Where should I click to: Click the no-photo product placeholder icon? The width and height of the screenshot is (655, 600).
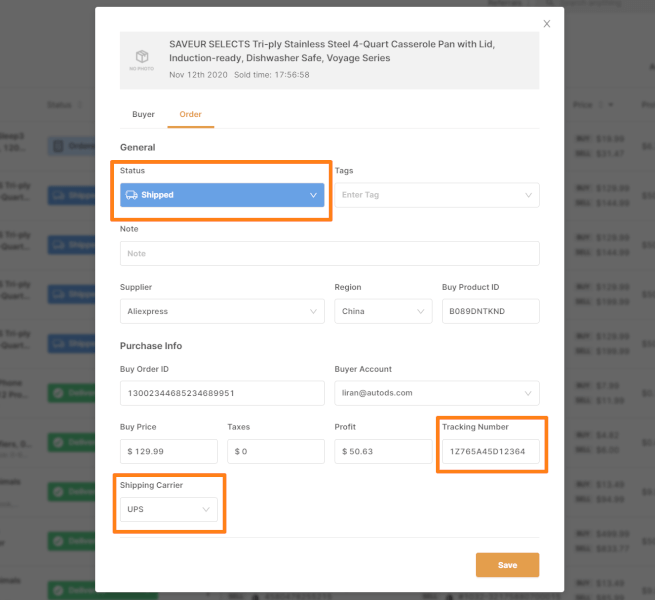142,59
